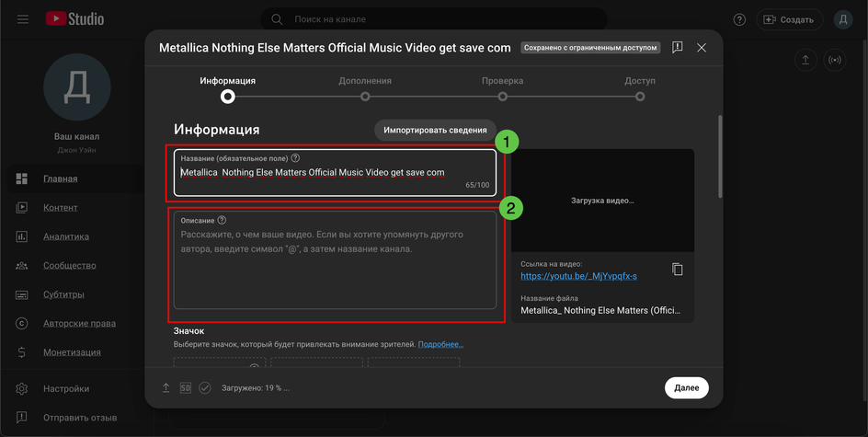Select the Проверка step
Image resolution: width=868 pixels, height=437 pixels.
pos(502,88)
